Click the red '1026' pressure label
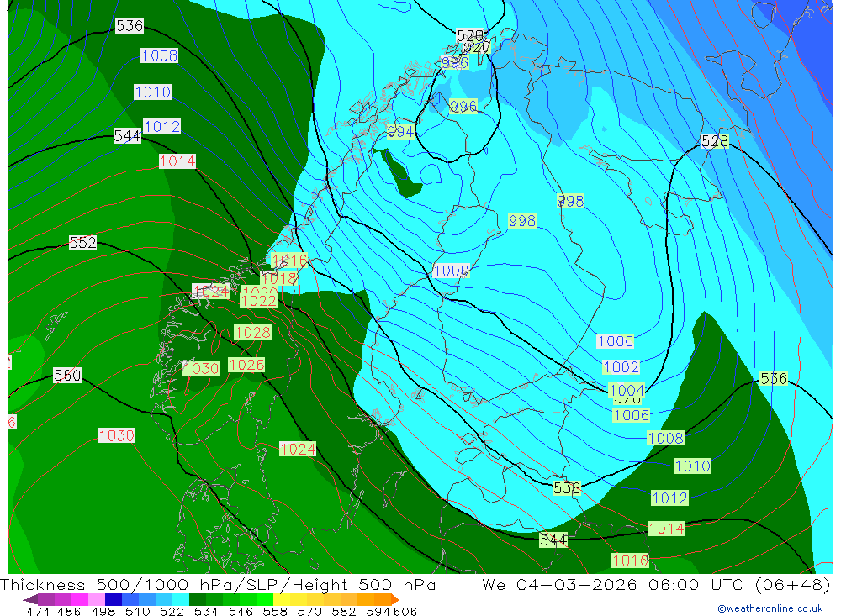The width and height of the screenshot is (841, 616). tap(246, 365)
